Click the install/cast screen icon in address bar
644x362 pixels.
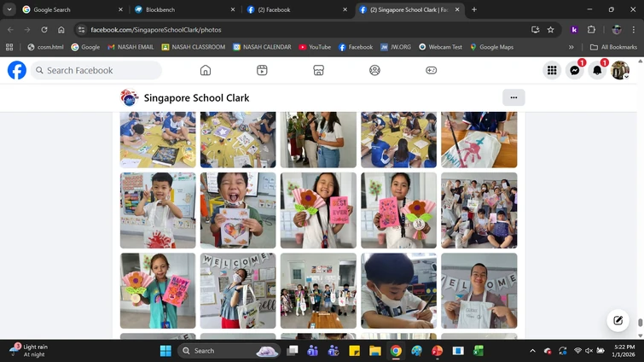(535, 30)
